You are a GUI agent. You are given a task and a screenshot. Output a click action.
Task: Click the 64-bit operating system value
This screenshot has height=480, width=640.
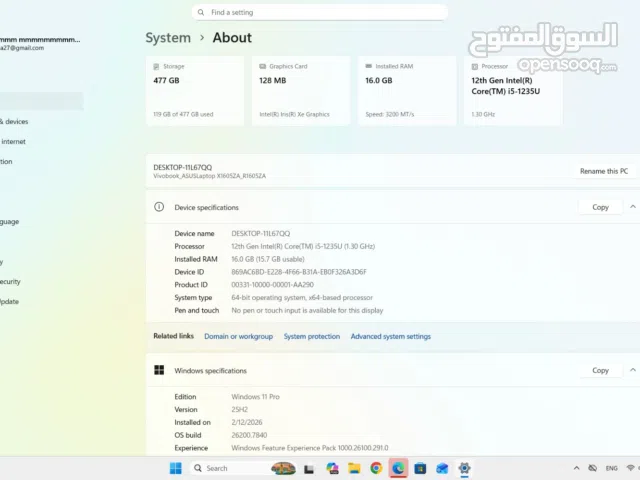point(302,298)
